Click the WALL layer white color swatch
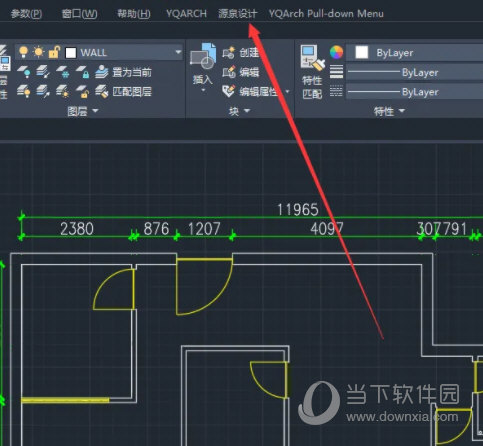The height and width of the screenshot is (446, 483). 70,52
